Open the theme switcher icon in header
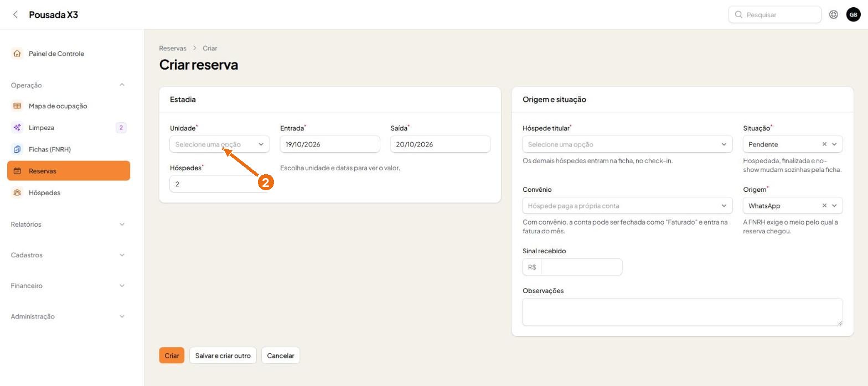The height and width of the screenshot is (386, 868). [x=833, y=14]
